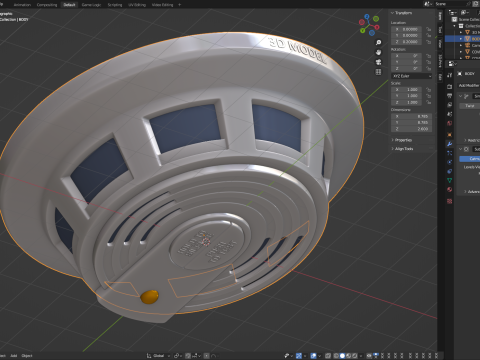Click the navigation gizmo axes
This screenshot has width=480, height=360.
click(369, 24)
